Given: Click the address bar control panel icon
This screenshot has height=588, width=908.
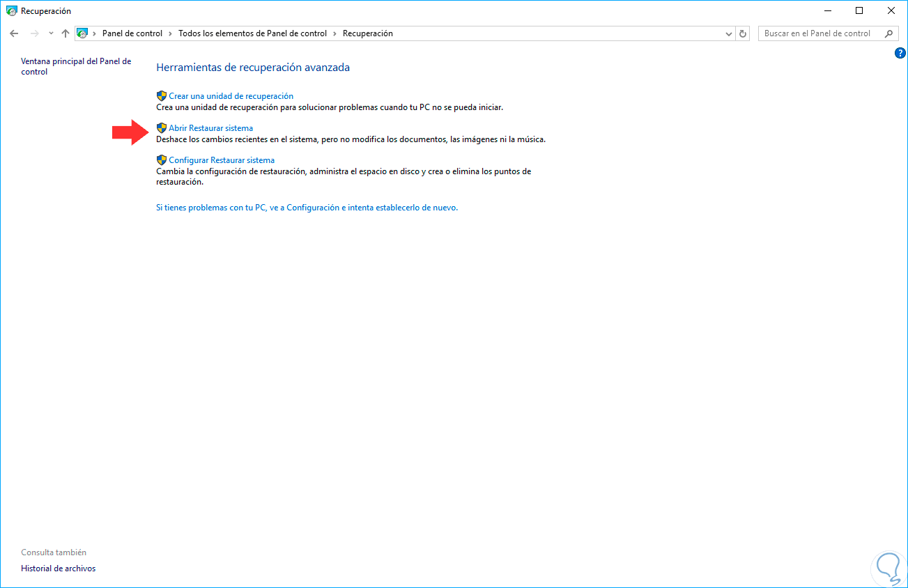Looking at the screenshot, I should click(82, 33).
